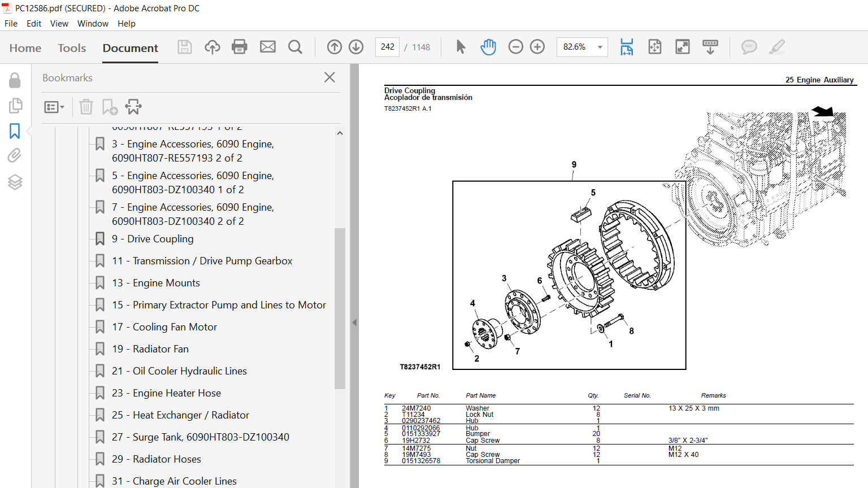
Task: Open the Find text magnifier icon
Action: coord(295,47)
